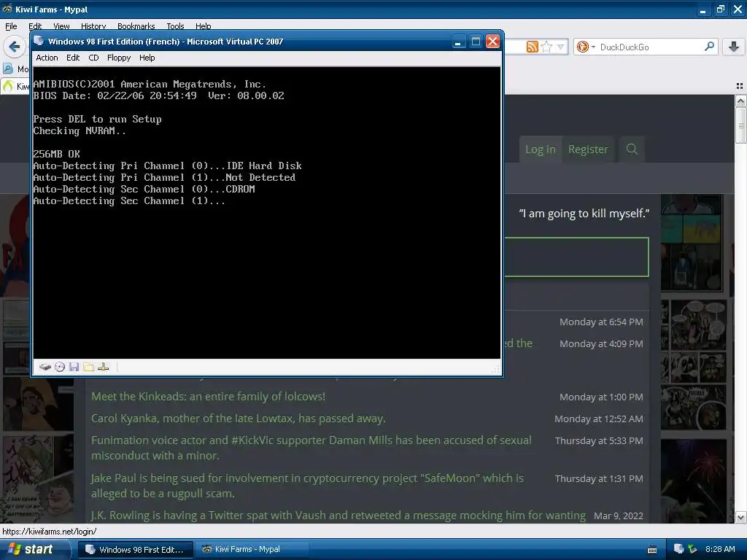This screenshot has height=560, width=747.
Task: Open the Mypal History menu
Action: pyautogui.click(x=93, y=26)
